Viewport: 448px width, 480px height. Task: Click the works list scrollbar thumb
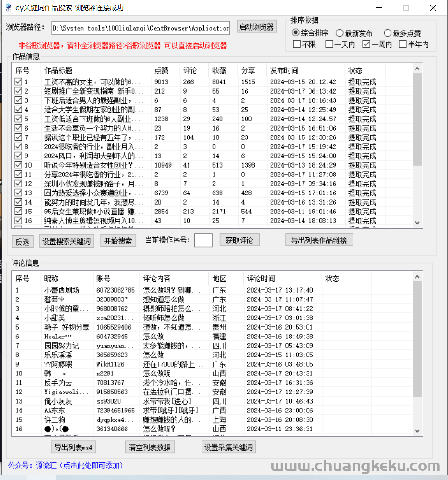pyautogui.click(x=417, y=119)
